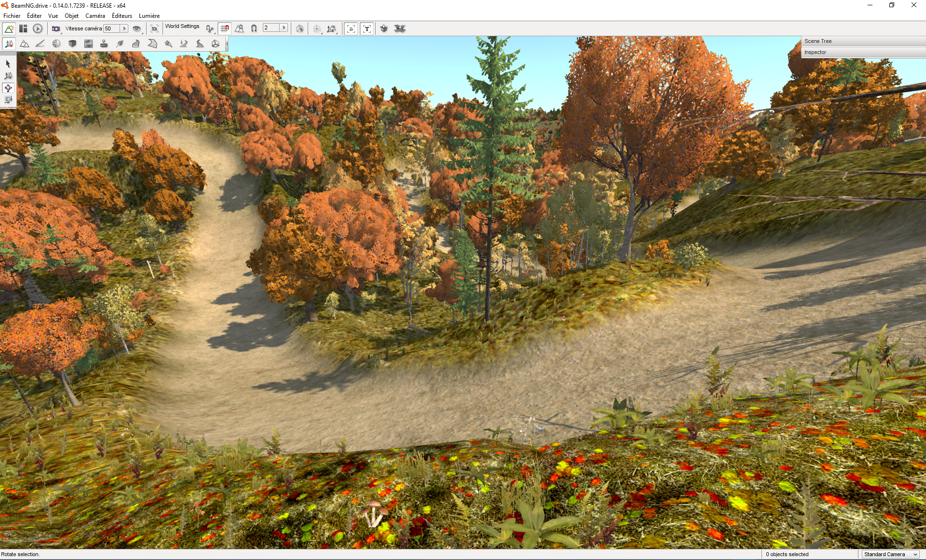
Task: Click the snap size field showing 2
Action: (x=272, y=28)
